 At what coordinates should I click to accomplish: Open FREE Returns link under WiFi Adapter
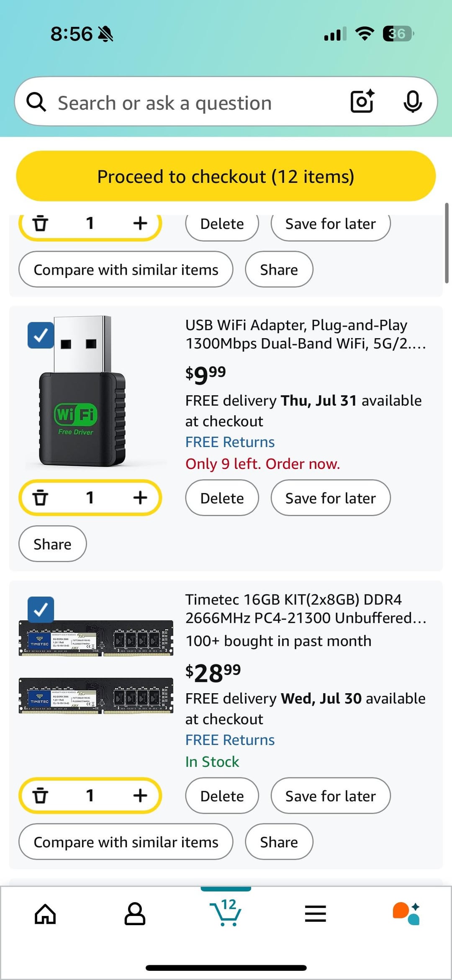230,442
